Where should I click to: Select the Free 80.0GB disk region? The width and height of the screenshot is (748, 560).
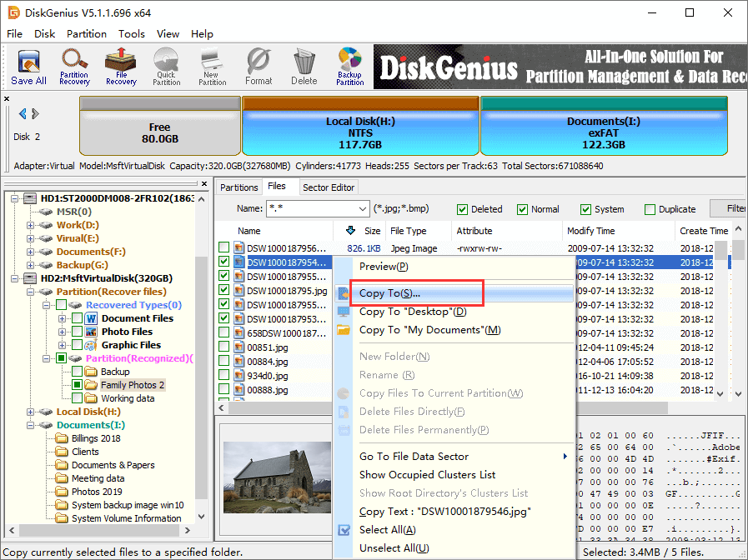coord(159,133)
